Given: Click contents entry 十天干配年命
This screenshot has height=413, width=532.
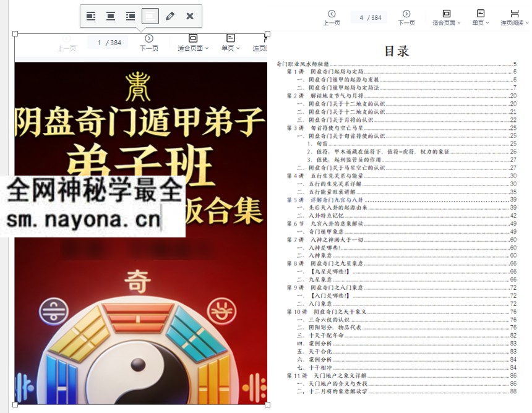Looking at the screenshot, I should [407, 335].
